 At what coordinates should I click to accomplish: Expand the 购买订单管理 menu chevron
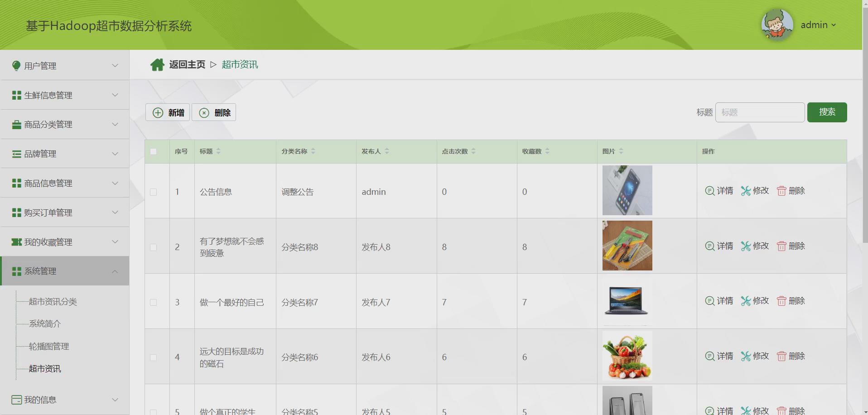(x=115, y=212)
